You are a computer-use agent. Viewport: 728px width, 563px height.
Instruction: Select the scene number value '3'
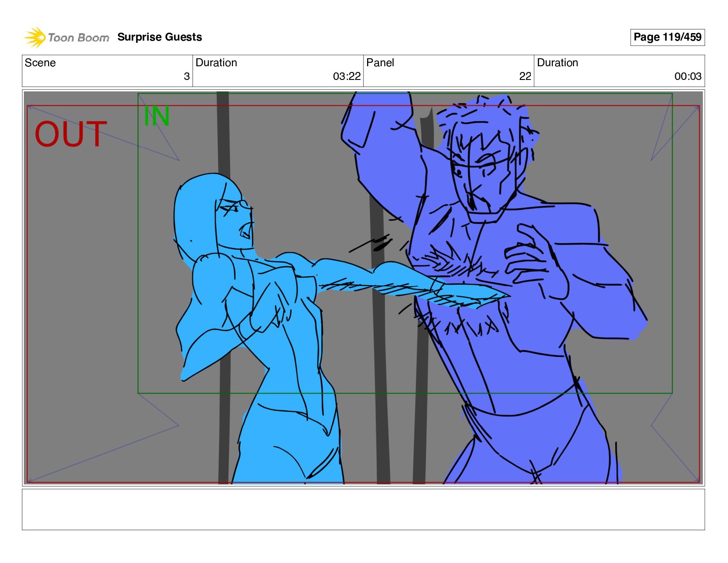187,76
